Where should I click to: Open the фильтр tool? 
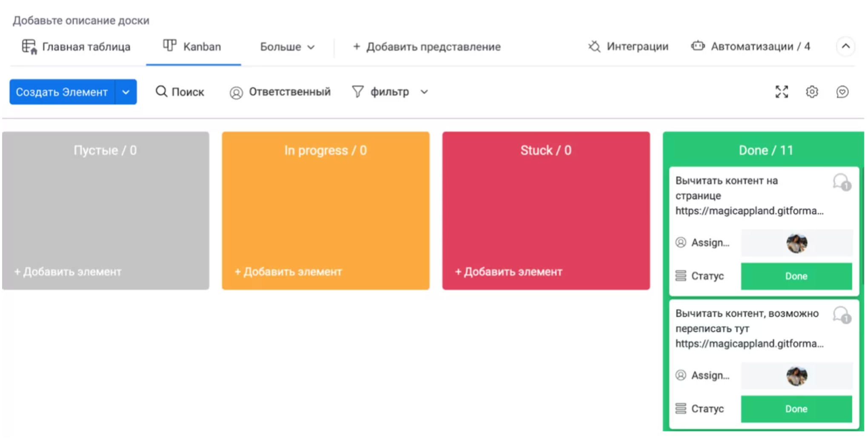[380, 92]
